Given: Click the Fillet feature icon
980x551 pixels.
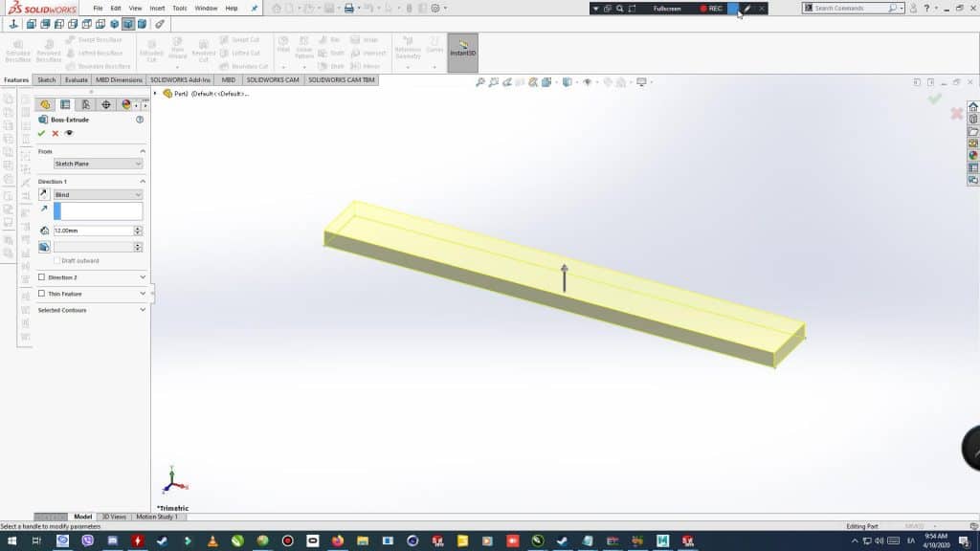Looking at the screenshot, I should 283,41.
